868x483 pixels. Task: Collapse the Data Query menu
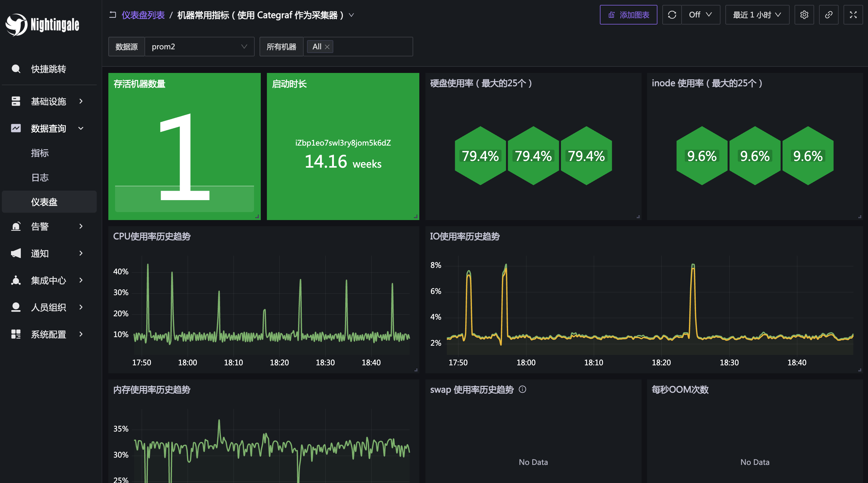click(49, 128)
